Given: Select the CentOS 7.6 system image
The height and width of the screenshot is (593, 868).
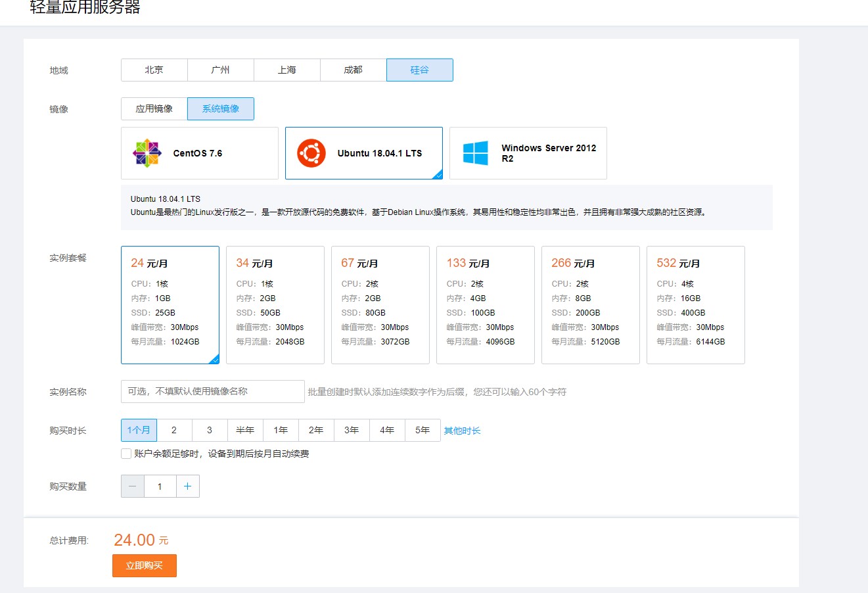Looking at the screenshot, I should pyautogui.click(x=199, y=153).
